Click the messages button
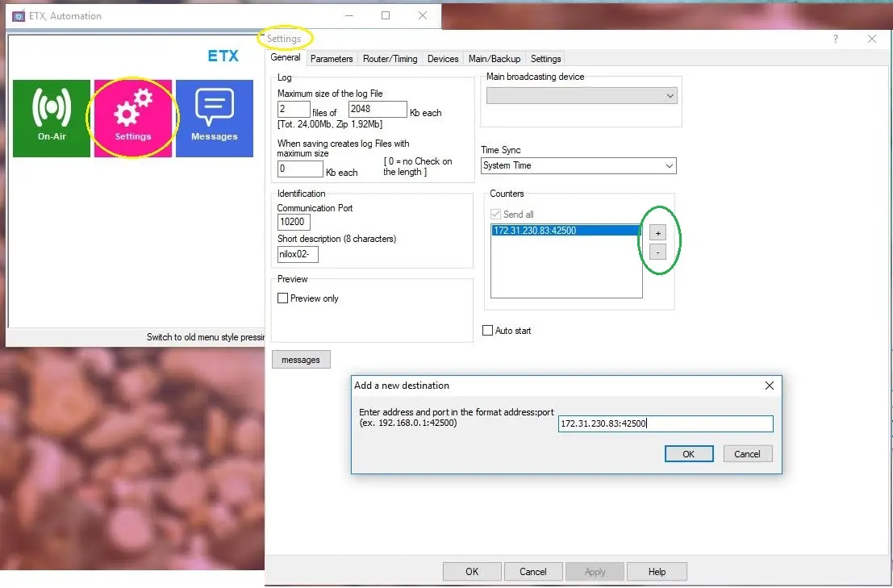Image resolution: width=893 pixels, height=588 pixels. pos(301,360)
